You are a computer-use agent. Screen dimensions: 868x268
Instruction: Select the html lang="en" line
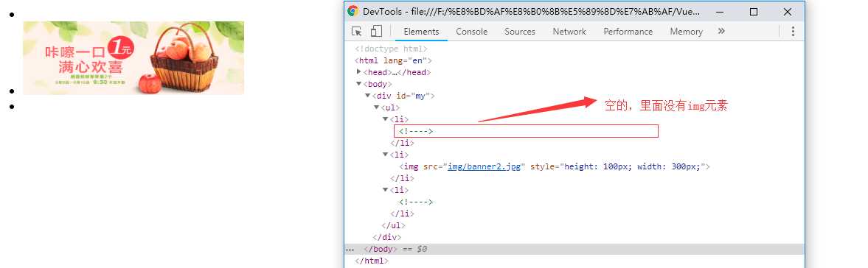[x=393, y=61]
